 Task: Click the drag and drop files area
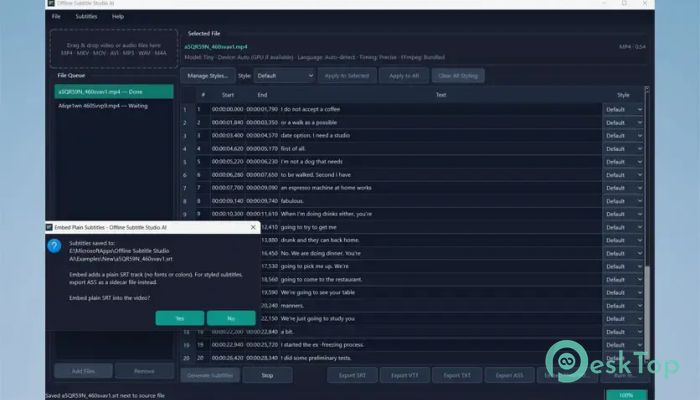(x=114, y=49)
